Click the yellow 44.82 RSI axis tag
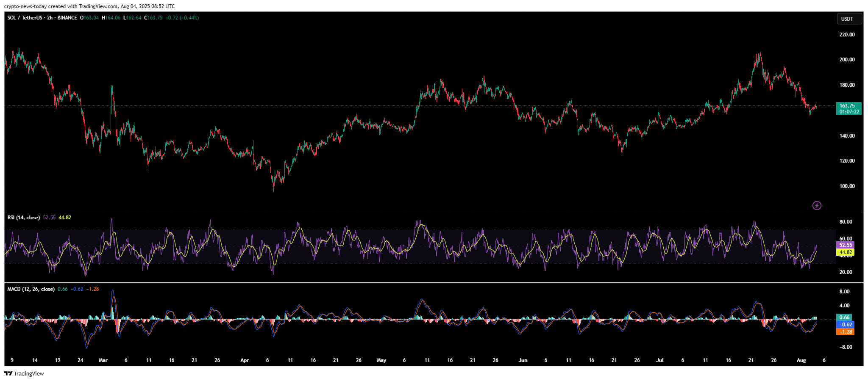The width and height of the screenshot is (868, 381). pos(846,252)
